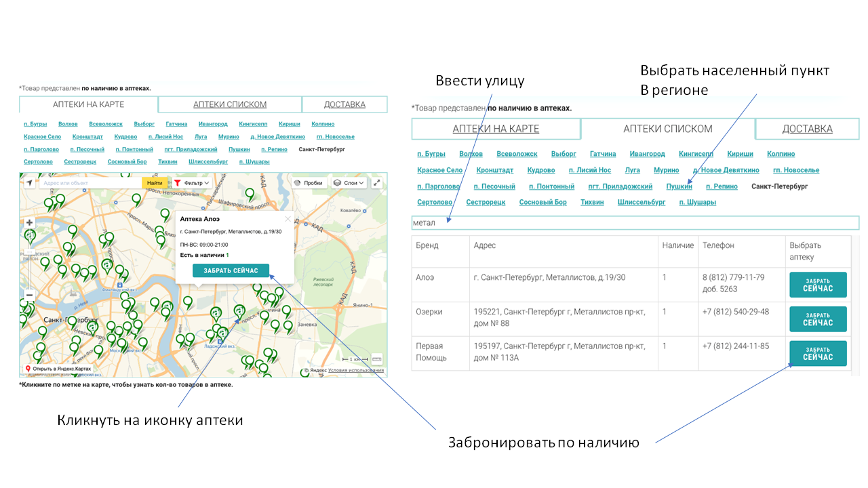Select ДОСТАВКА tab above the table
The image size is (868, 488).
(x=807, y=129)
